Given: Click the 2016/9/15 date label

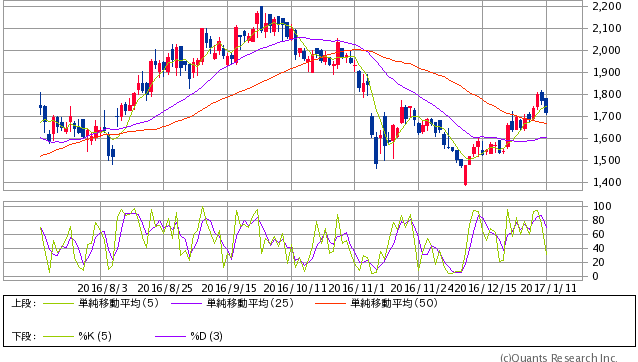Looking at the screenshot, I should (229, 288).
